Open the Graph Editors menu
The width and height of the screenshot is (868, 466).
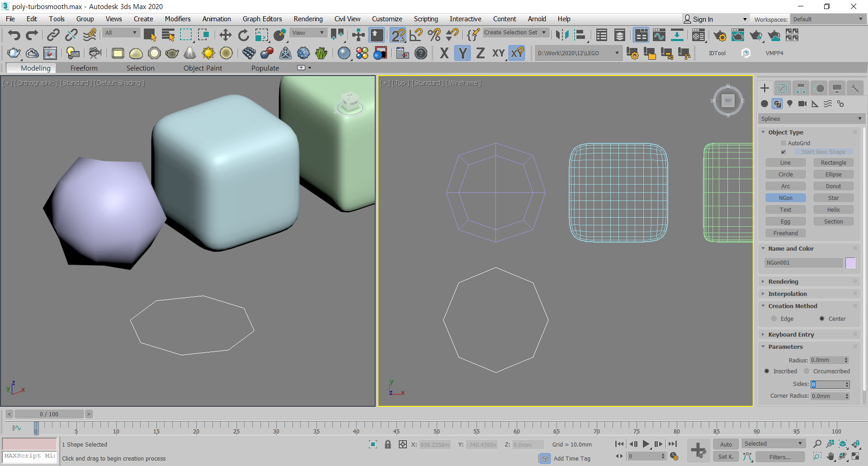[x=262, y=19]
